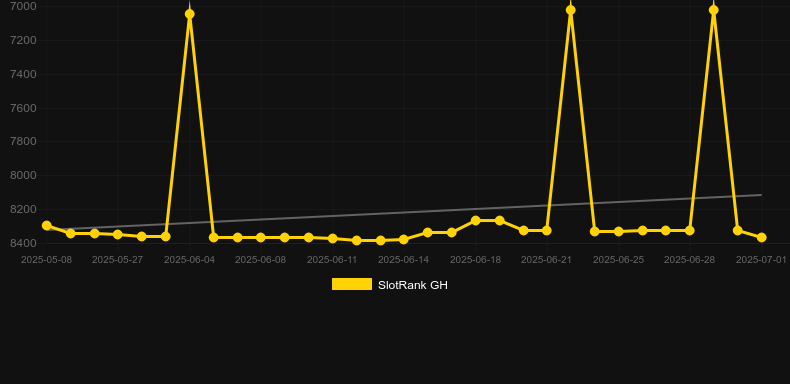The image size is (790, 384).
Task: Click the data point above 2025-06-25
Action: (619, 232)
